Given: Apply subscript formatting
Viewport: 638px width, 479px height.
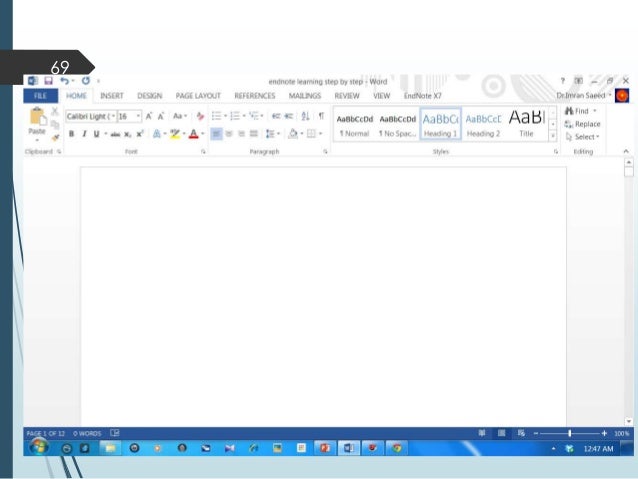Looking at the screenshot, I should click(128, 134).
